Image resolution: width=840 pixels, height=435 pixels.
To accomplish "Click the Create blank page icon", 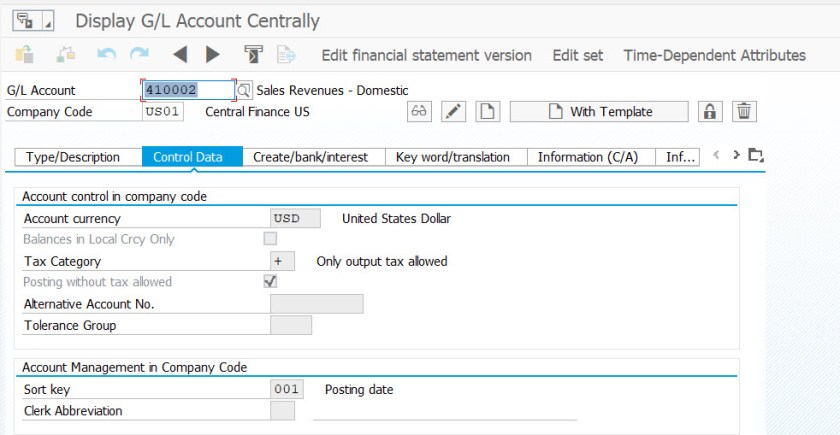I will point(486,112).
